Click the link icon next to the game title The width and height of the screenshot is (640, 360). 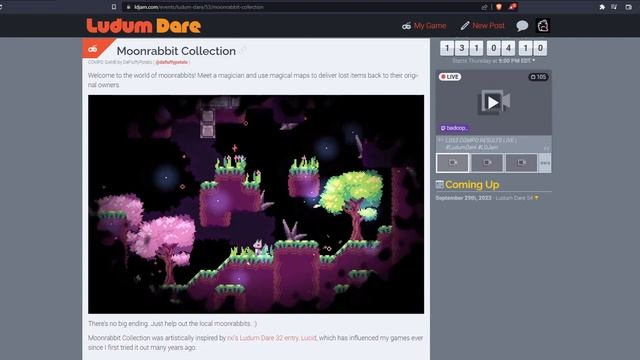click(243, 51)
